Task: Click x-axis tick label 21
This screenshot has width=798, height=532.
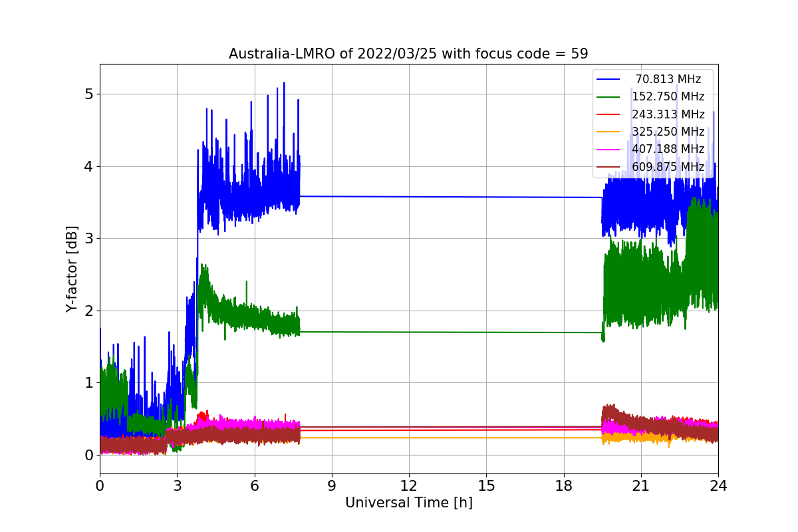Action: pos(641,486)
